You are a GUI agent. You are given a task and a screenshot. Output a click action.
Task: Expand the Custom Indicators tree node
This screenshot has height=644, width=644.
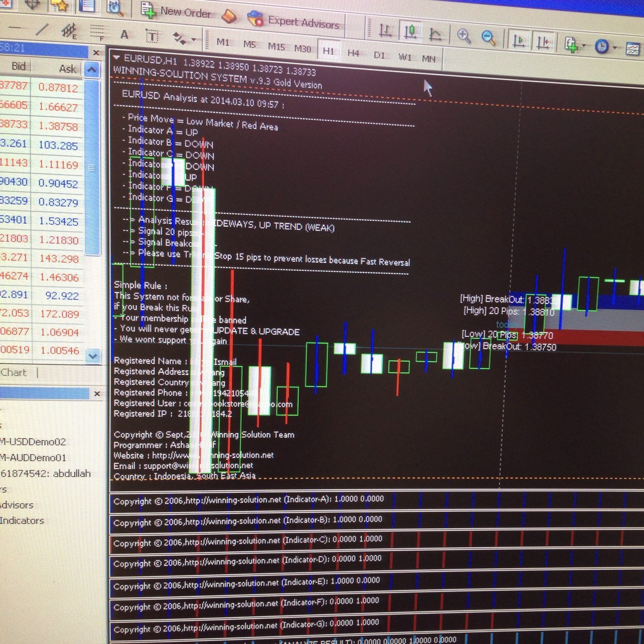pos(22,521)
